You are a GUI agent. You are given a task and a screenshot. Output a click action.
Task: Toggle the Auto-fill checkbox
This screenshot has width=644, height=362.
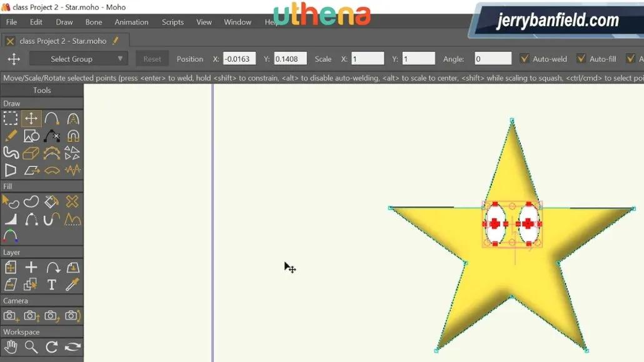click(x=581, y=58)
